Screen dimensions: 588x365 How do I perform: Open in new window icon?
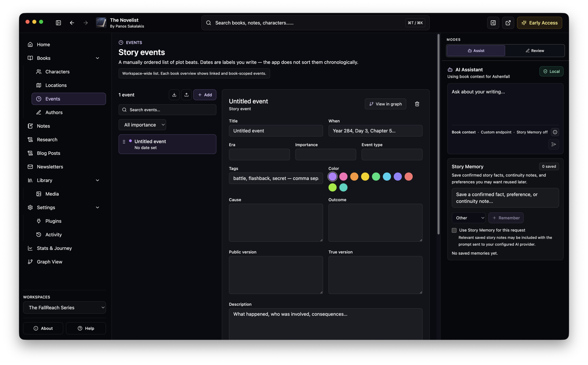click(508, 23)
